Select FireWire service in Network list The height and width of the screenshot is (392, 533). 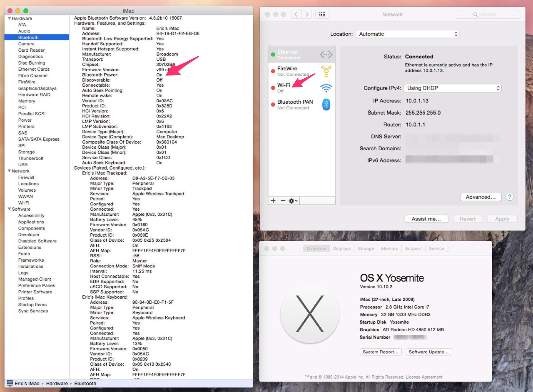tap(301, 71)
